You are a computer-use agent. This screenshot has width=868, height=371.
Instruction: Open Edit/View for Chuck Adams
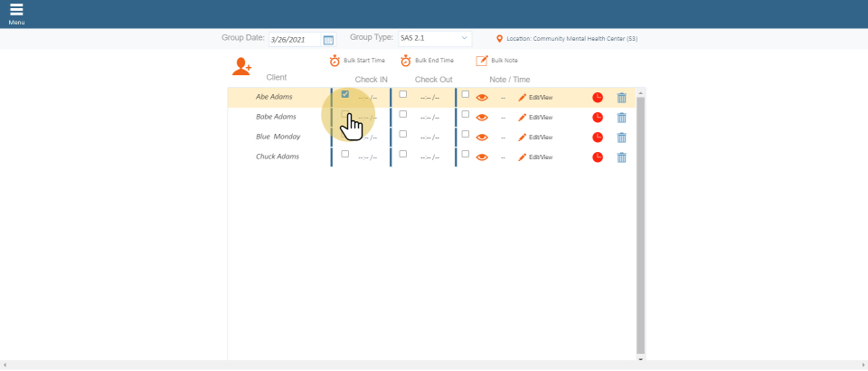[535, 157]
